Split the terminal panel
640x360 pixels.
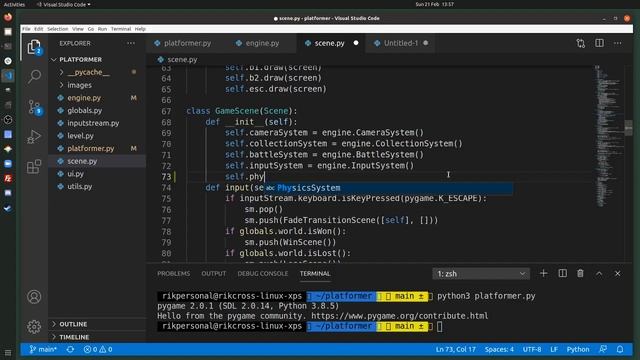[x=562, y=273]
